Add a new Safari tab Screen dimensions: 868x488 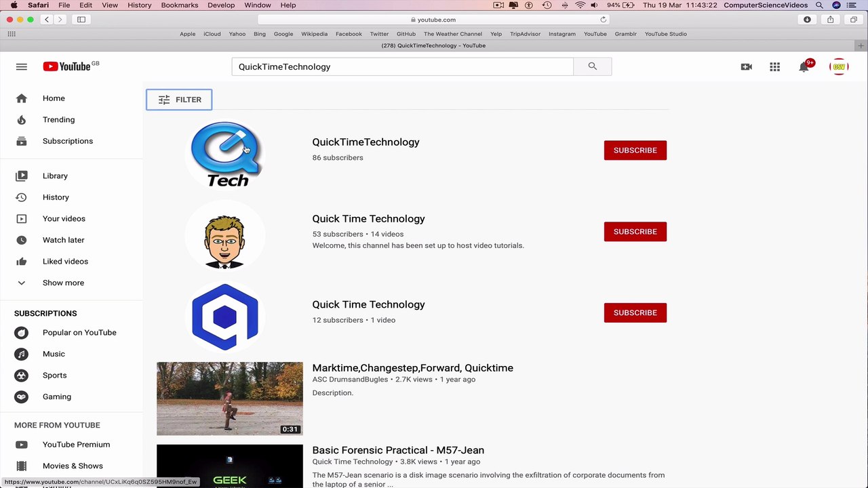[x=861, y=46]
